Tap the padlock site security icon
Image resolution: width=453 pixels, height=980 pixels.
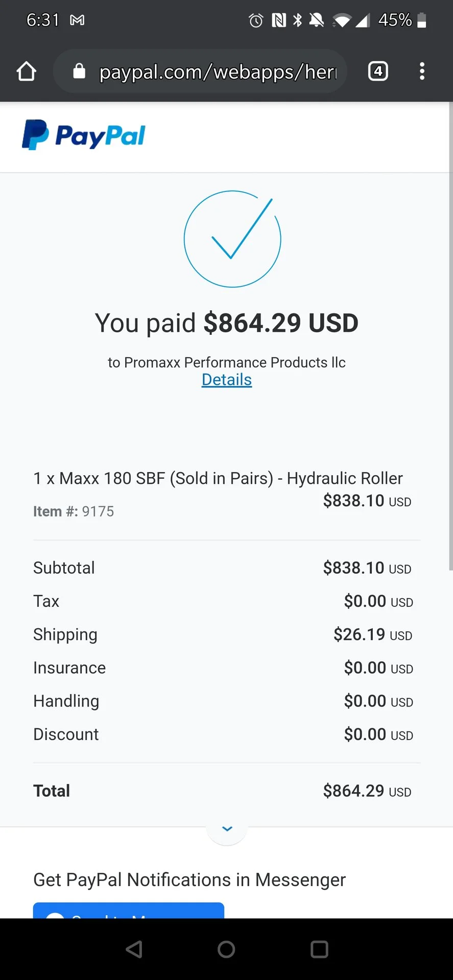pyautogui.click(x=79, y=71)
